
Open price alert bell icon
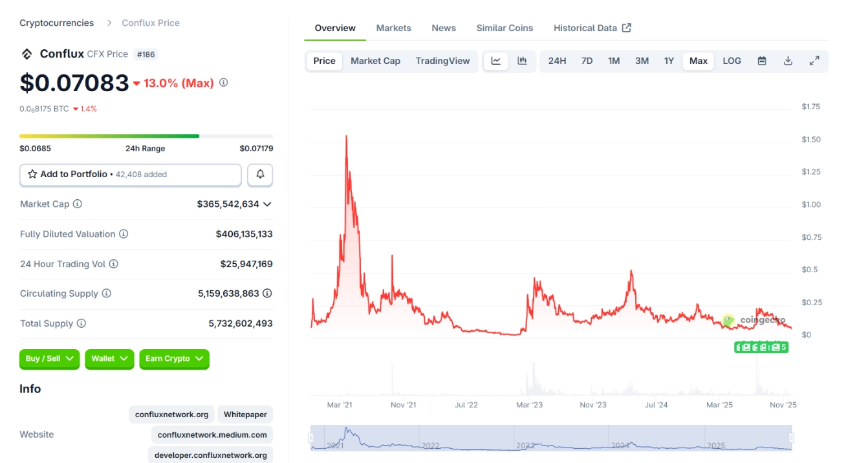pos(260,175)
